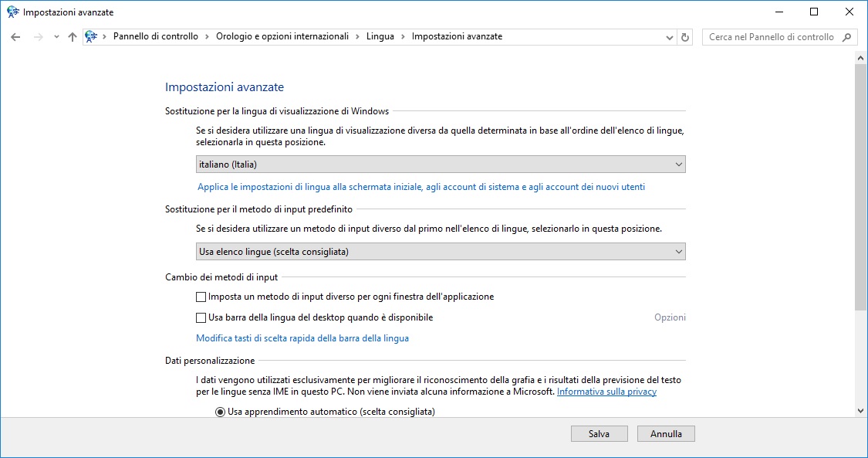The height and width of the screenshot is (458, 868).
Task: Open the recent locations chevron
Action: tap(56, 37)
